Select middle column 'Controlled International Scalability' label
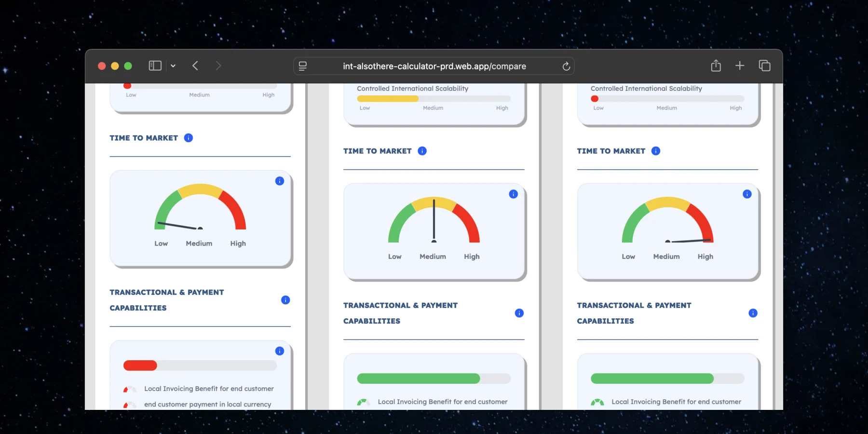 click(x=413, y=89)
